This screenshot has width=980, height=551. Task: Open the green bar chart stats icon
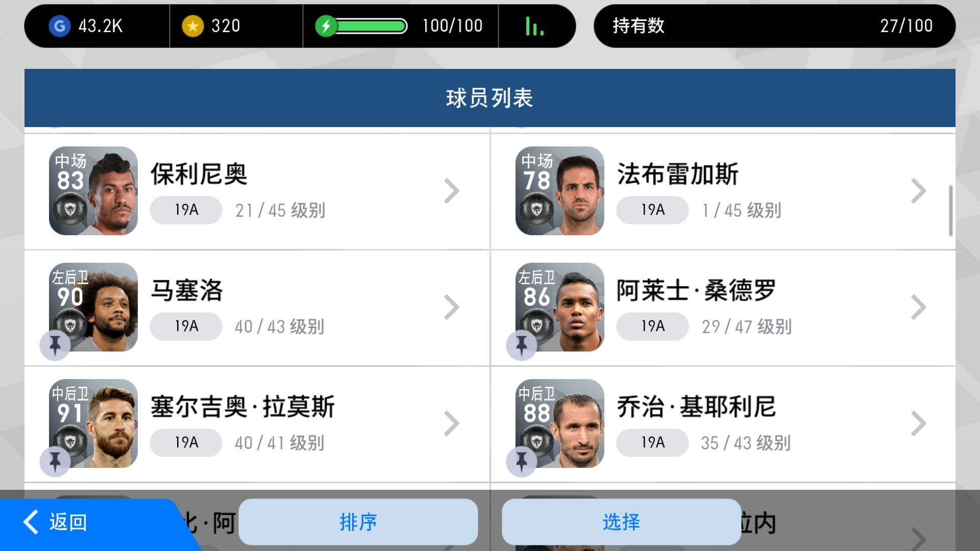click(534, 26)
